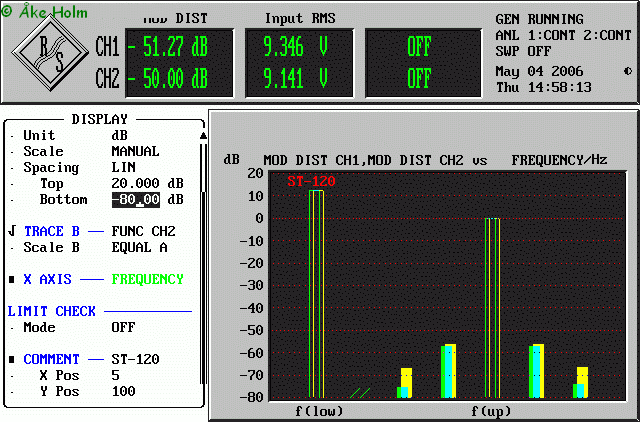Click the Input RMS column header

(300, 19)
